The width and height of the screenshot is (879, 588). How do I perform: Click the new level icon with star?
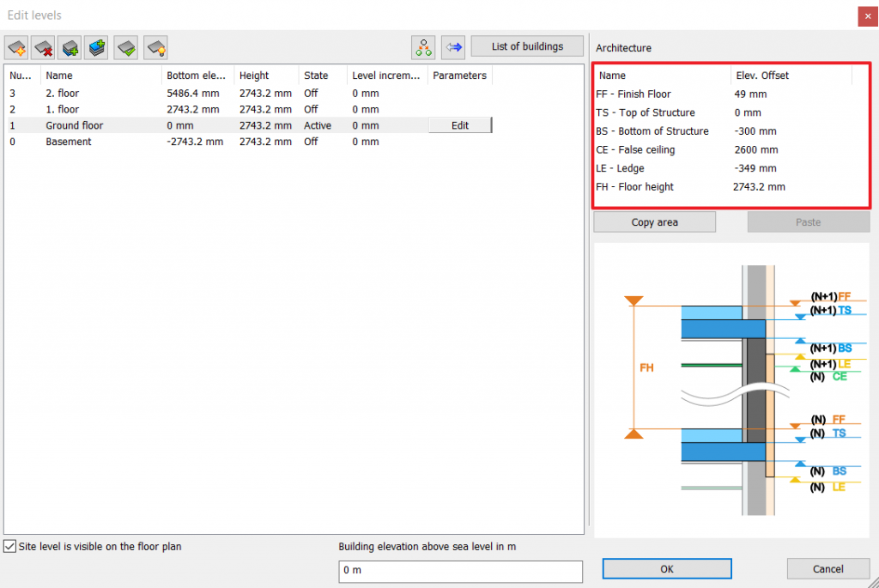click(17, 47)
